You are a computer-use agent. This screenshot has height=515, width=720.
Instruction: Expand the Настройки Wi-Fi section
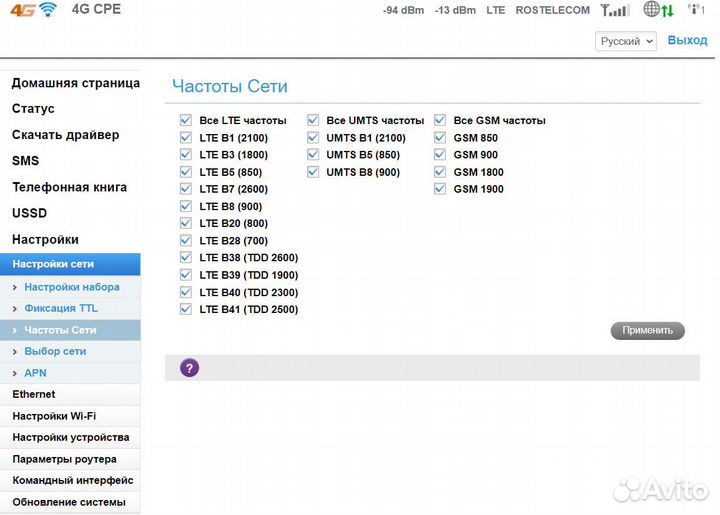click(x=70, y=416)
